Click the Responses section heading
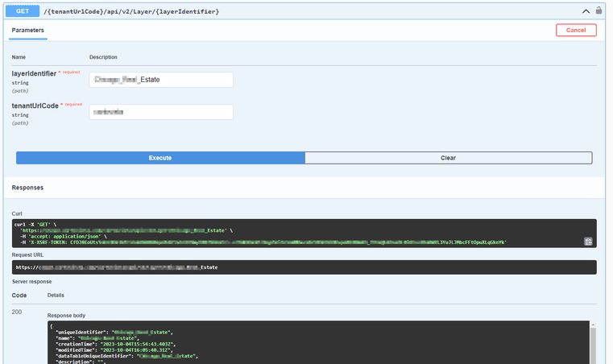Viewport: 613px width, 364px height. [x=27, y=188]
